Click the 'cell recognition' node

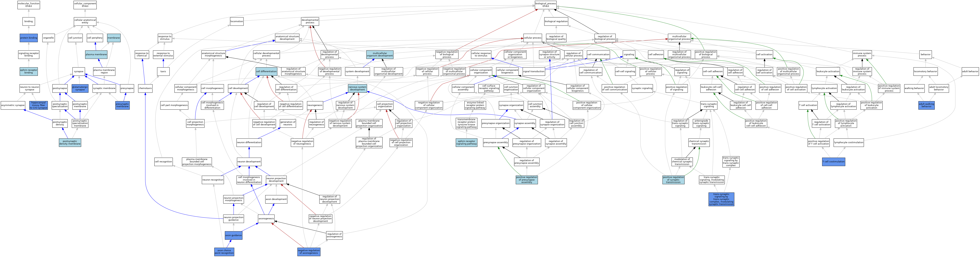click(x=163, y=162)
